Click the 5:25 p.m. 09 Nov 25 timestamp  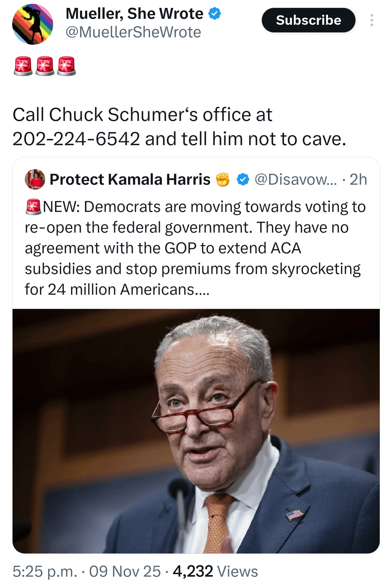[x=87, y=571]
